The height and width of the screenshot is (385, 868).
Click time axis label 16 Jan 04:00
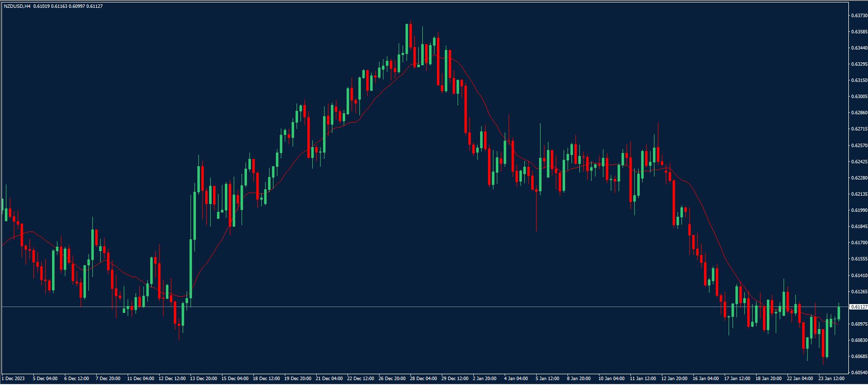coord(706,379)
